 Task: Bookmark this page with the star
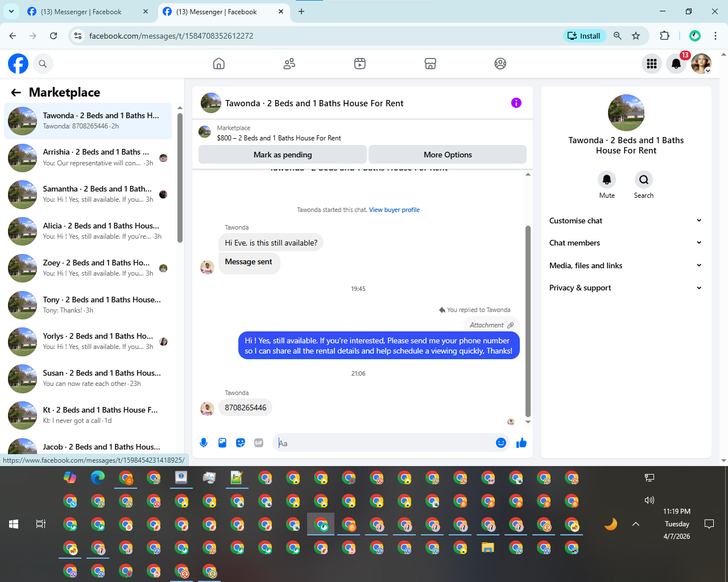click(636, 36)
